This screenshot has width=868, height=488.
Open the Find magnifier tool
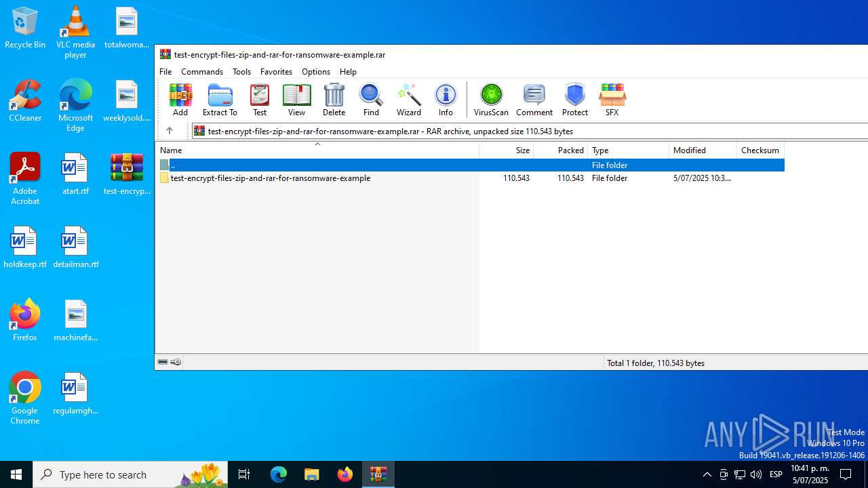pos(371,100)
